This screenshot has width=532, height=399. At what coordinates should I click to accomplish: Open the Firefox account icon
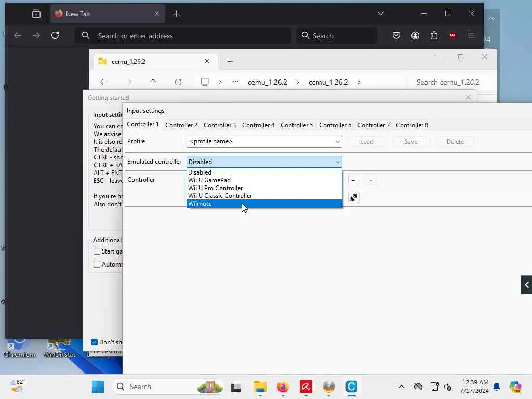pos(415,36)
